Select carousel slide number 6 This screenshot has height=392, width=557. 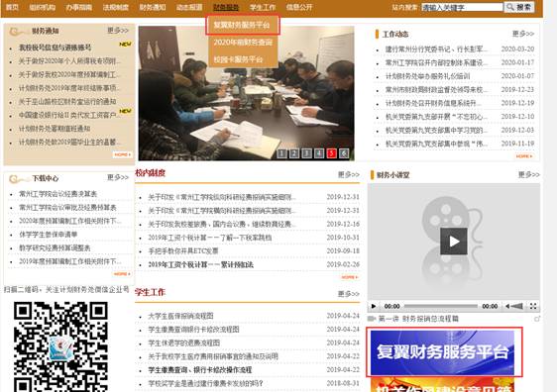pyautogui.click(x=344, y=153)
